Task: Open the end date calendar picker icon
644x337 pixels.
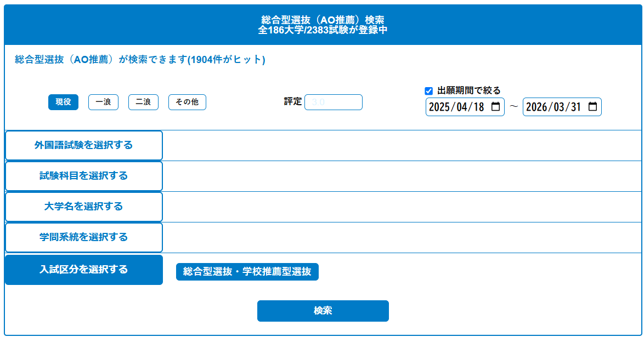Action: [x=592, y=107]
